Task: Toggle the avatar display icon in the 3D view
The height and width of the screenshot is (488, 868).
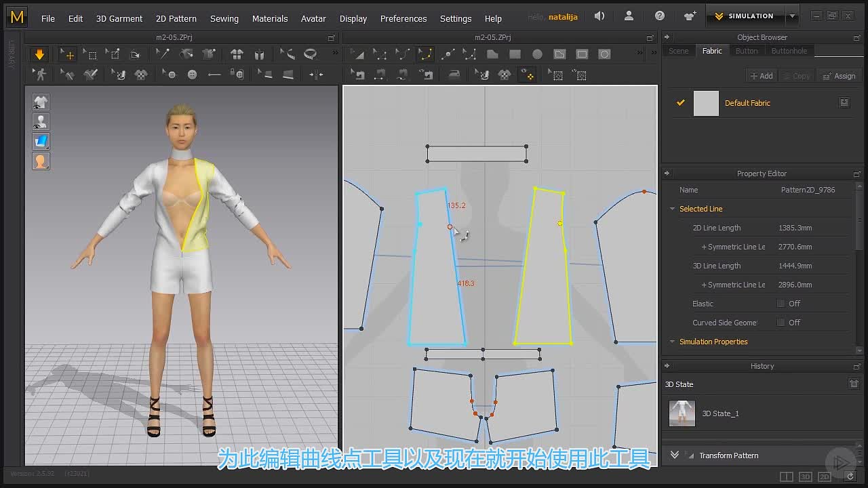Action: point(41,122)
